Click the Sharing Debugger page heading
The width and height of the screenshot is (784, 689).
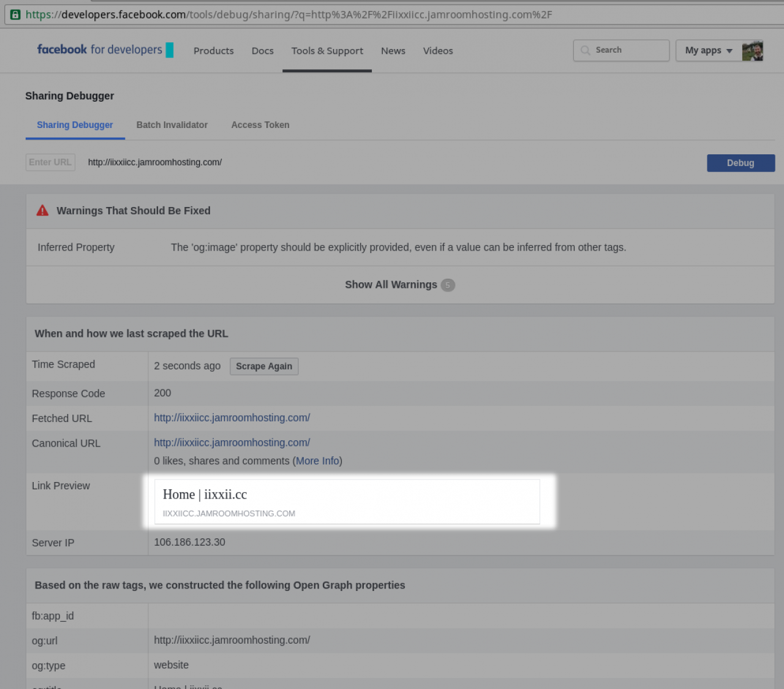pyautogui.click(x=70, y=96)
